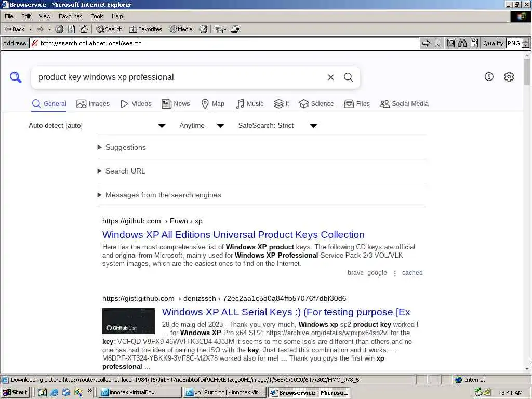Screen dimensions: 532x399
Task: Open the info (i) circle icon
Action: 489,77
